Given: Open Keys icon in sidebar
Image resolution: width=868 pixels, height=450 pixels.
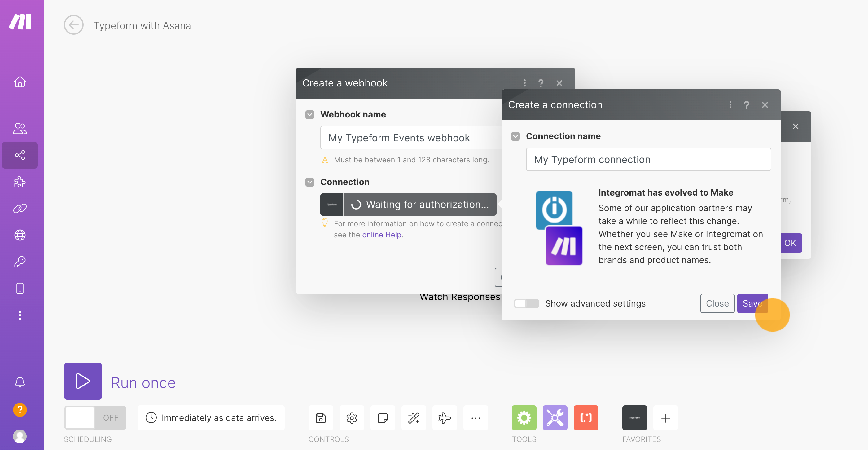Looking at the screenshot, I should click(20, 262).
